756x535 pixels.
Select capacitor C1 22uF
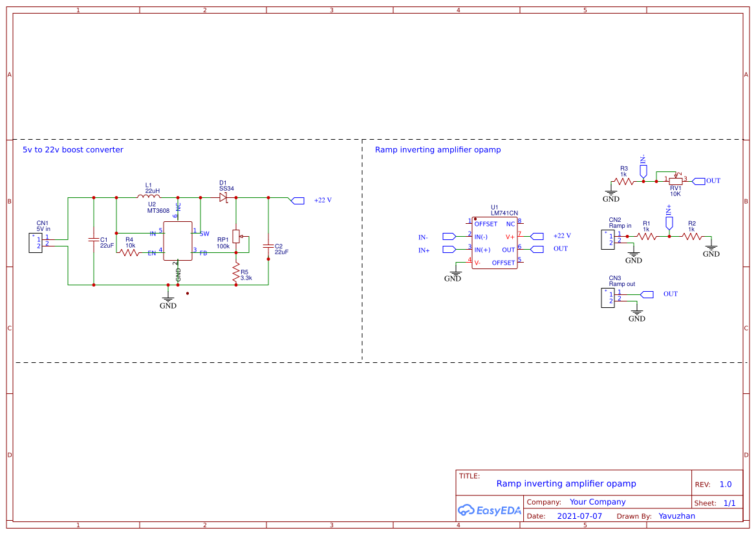94,241
